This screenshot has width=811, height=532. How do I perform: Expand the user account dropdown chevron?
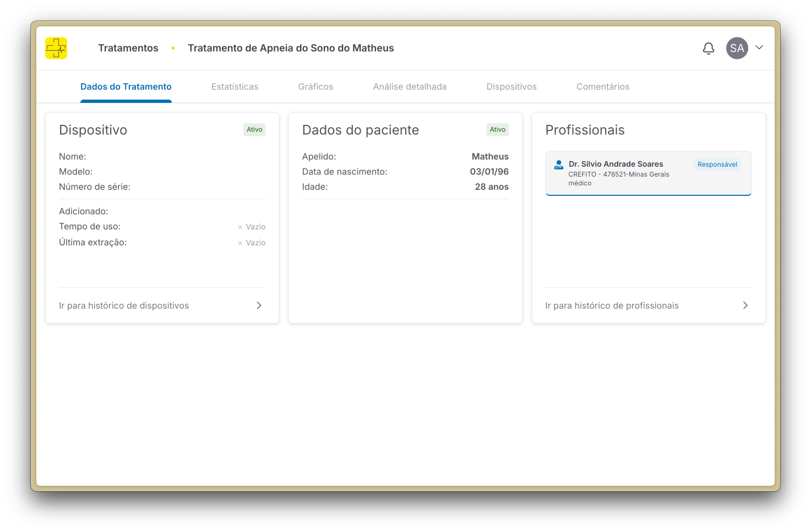coord(759,48)
